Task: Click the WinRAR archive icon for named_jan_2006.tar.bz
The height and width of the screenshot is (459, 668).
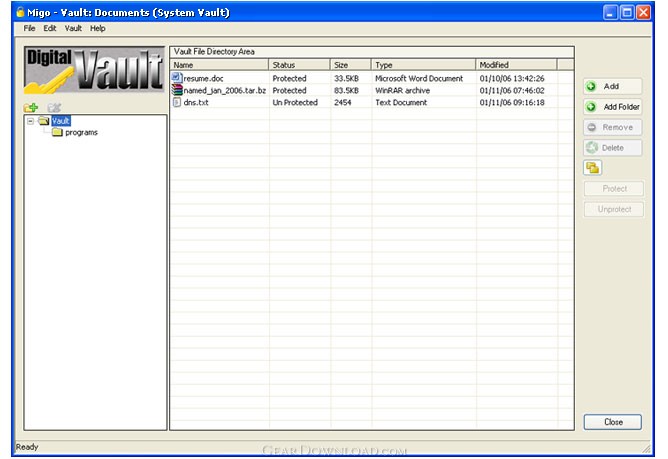Action: (177, 90)
